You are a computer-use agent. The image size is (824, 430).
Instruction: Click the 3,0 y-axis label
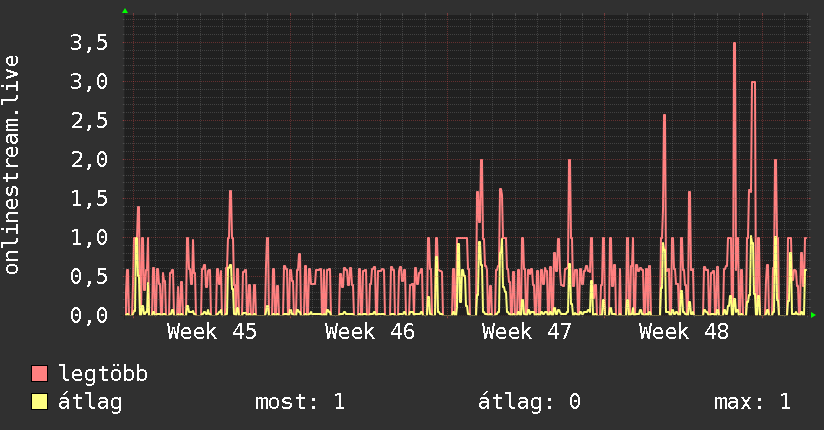[x=89, y=81]
